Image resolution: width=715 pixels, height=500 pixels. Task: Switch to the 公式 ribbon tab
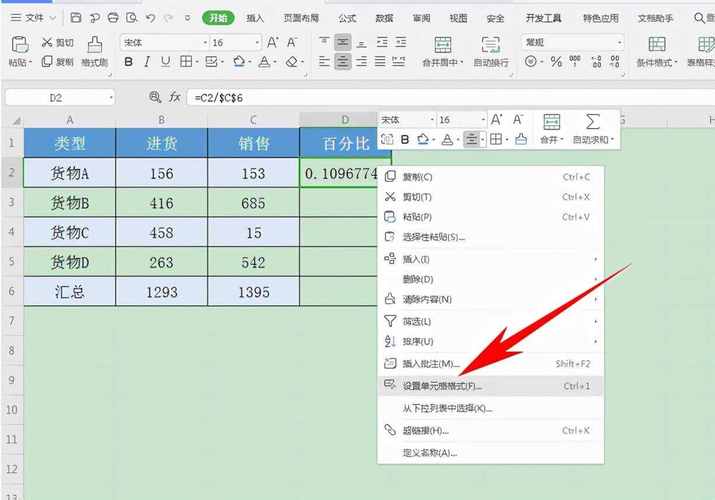coord(347,18)
